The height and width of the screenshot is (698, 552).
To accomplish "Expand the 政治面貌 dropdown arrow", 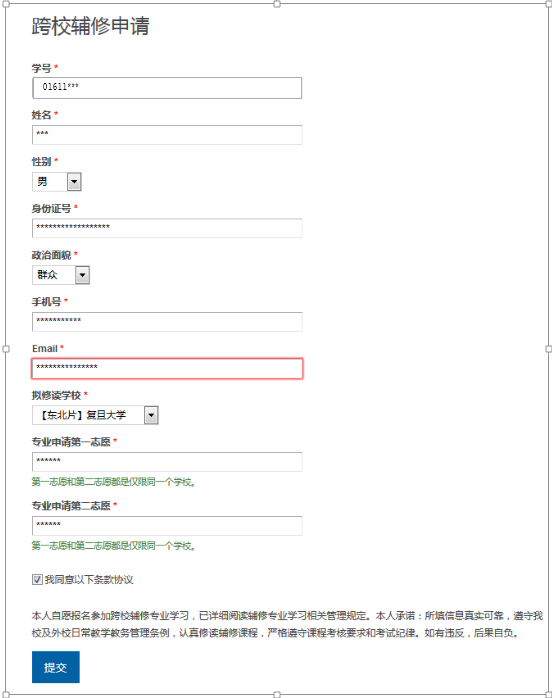I will (x=82, y=275).
